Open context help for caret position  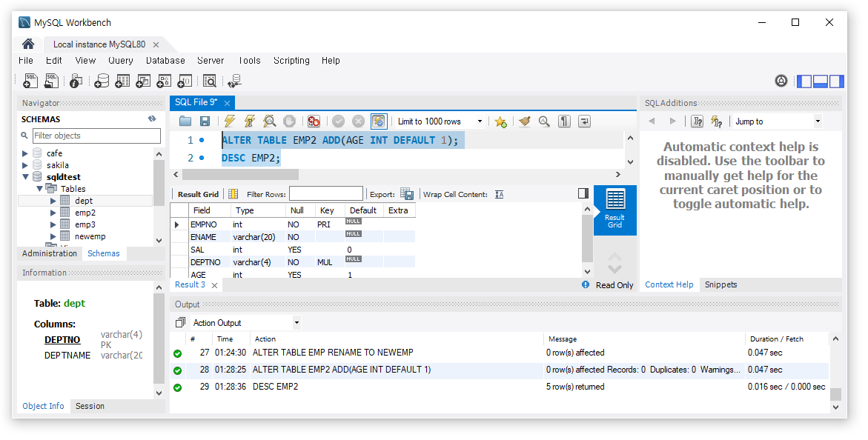697,121
